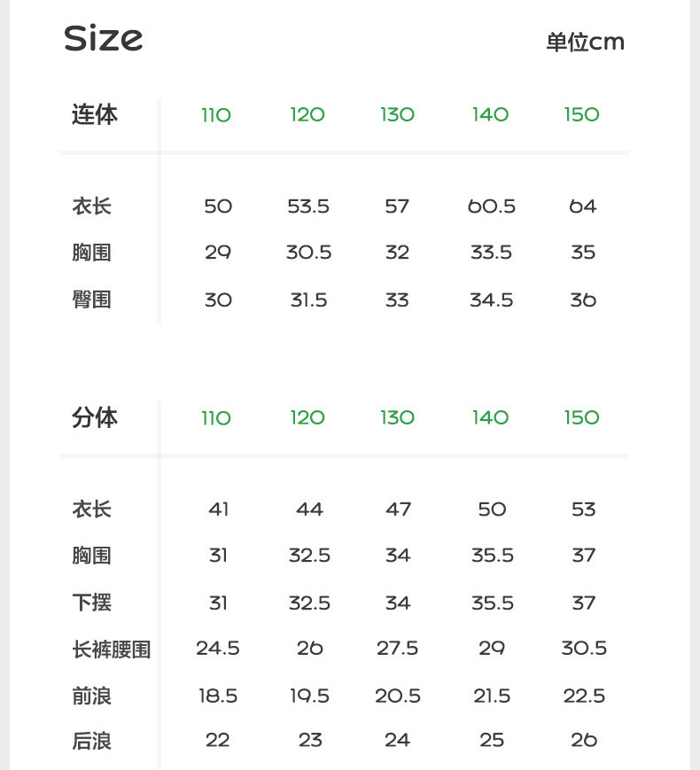Click the 胸围 label in 分体 table
The image size is (700, 770).
91,556
